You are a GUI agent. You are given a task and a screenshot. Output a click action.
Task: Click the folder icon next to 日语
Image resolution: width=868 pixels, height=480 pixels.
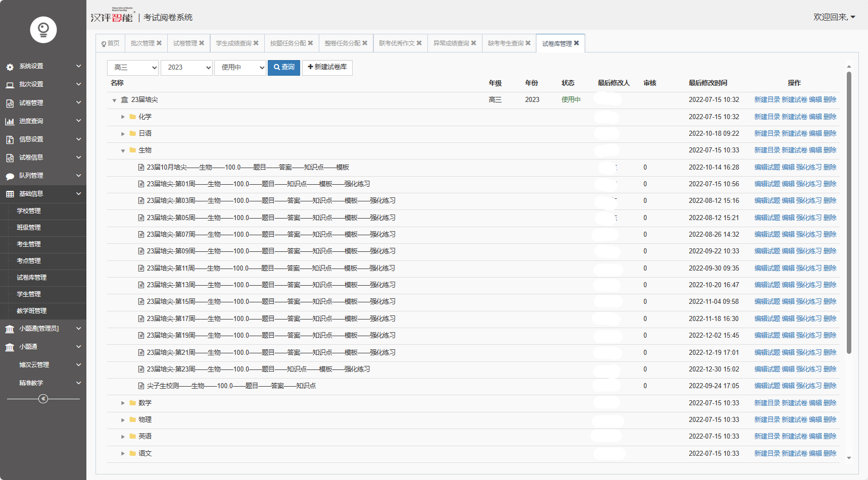[133, 133]
